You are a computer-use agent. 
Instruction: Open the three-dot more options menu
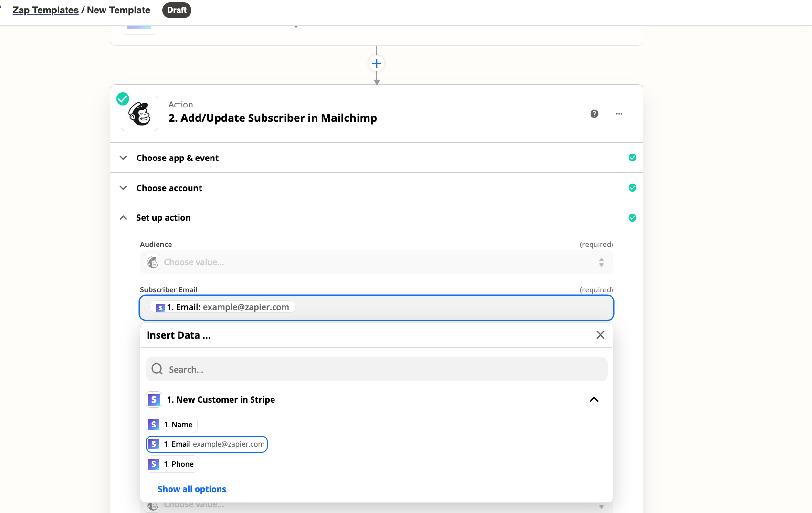619,114
